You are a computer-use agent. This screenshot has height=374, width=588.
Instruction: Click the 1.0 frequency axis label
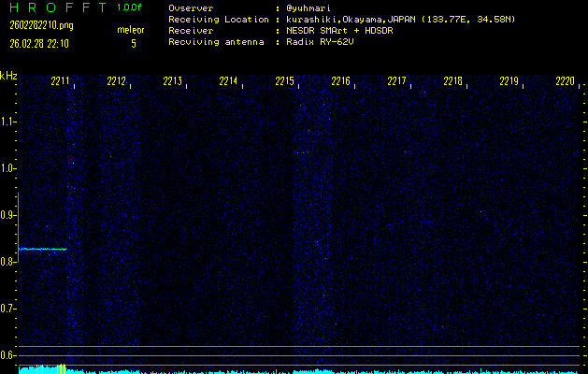click(7, 168)
